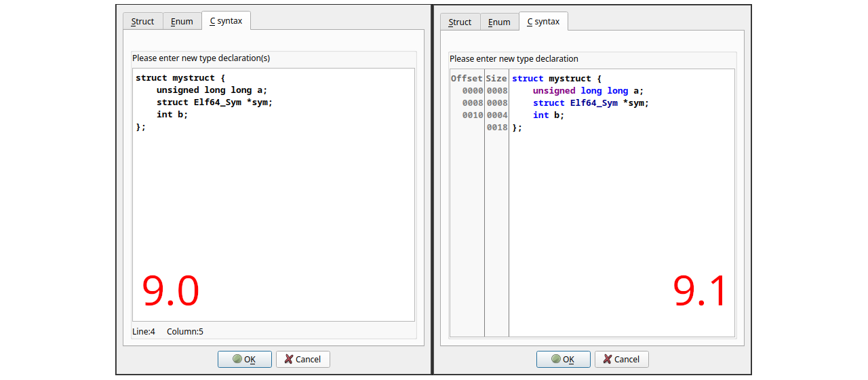Image resolution: width=868 pixels, height=380 pixels.
Task: Switch to the Struct tab in the 9.0 dialog
Action: (142, 22)
